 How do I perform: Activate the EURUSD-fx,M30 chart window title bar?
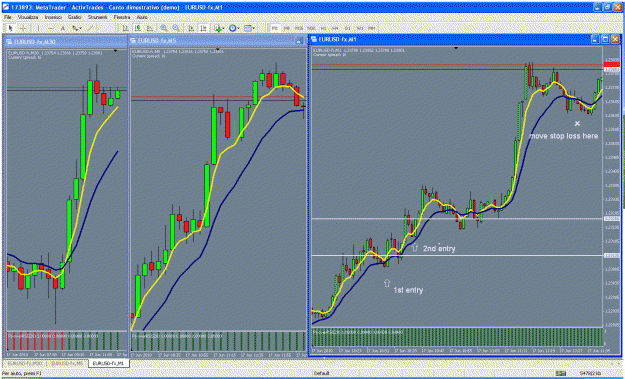65,41
